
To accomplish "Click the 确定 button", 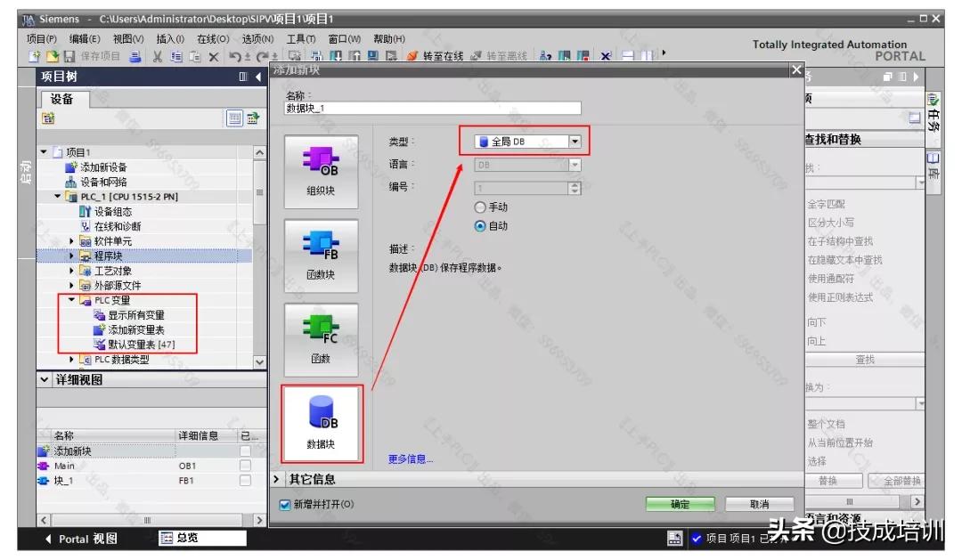I will coord(680,504).
